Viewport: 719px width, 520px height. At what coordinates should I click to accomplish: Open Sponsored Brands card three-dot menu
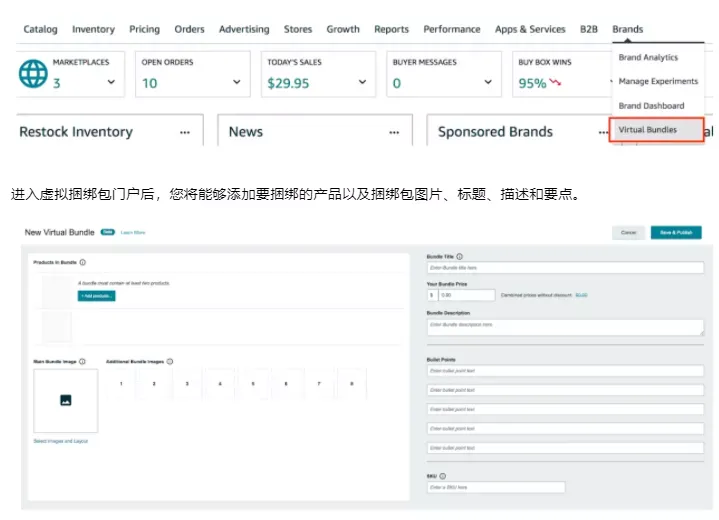click(603, 133)
